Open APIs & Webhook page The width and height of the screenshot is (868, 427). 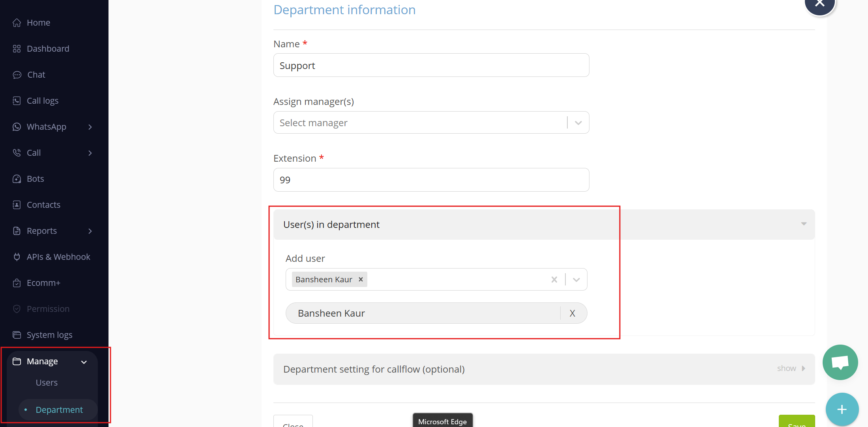58,257
